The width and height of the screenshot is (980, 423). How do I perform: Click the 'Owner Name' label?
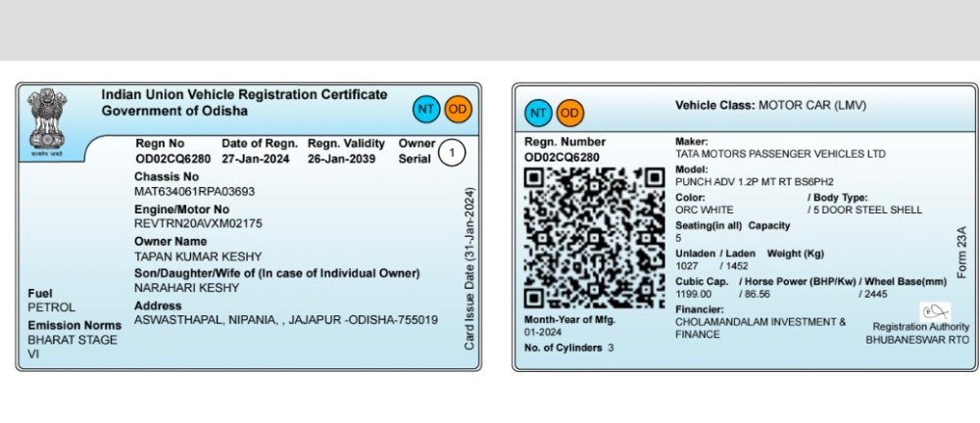[171, 241]
